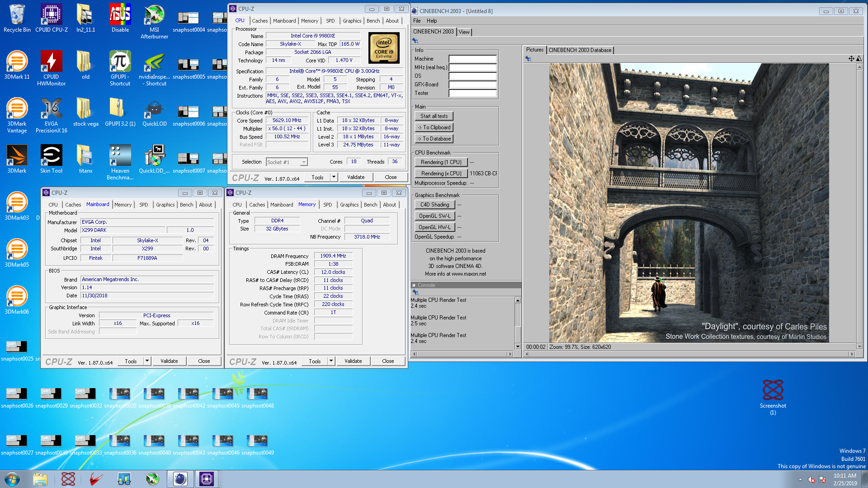The width and height of the screenshot is (868, 488).
Task: Open the CPUID CPU-Z desktop icon
Action: tap(51, 19)
